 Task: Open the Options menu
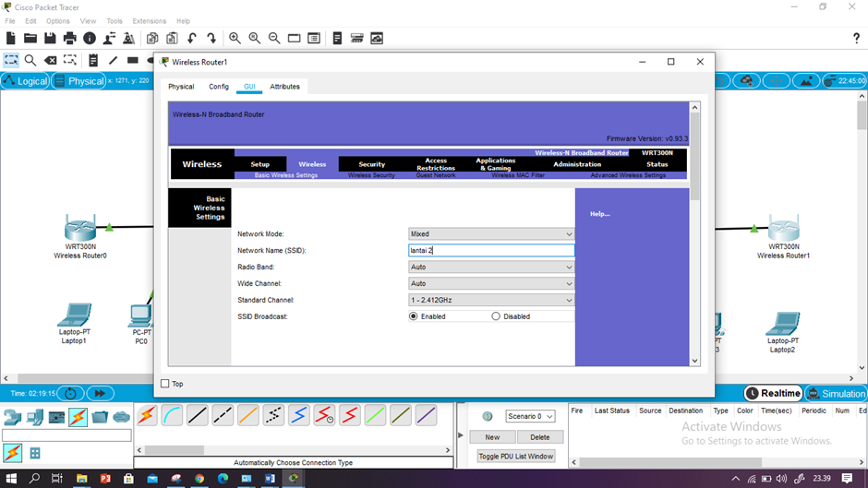(x=57, y=21)
